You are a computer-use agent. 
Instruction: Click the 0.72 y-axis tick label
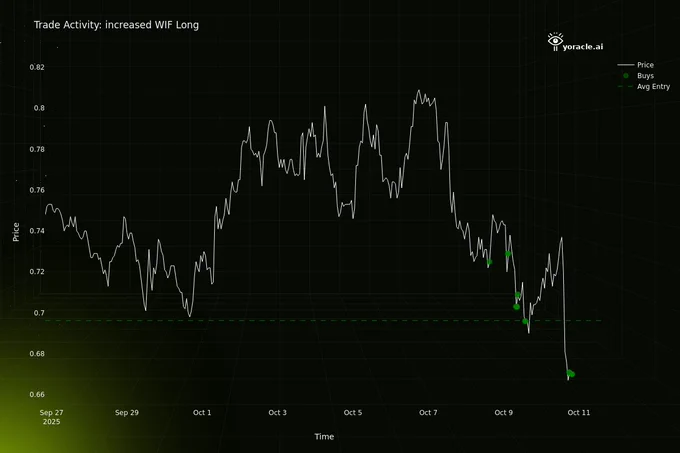[37, 272]
